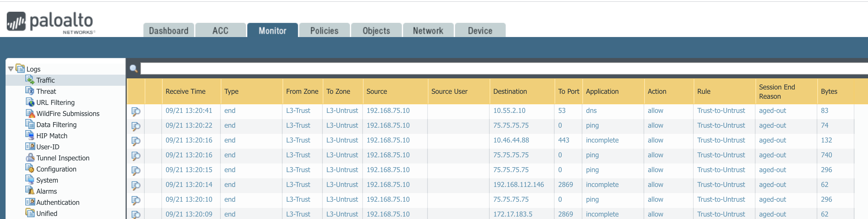The image size is (868, 219).
Task: Select Data Filtering in the logs tree
Action: [56, 125]
